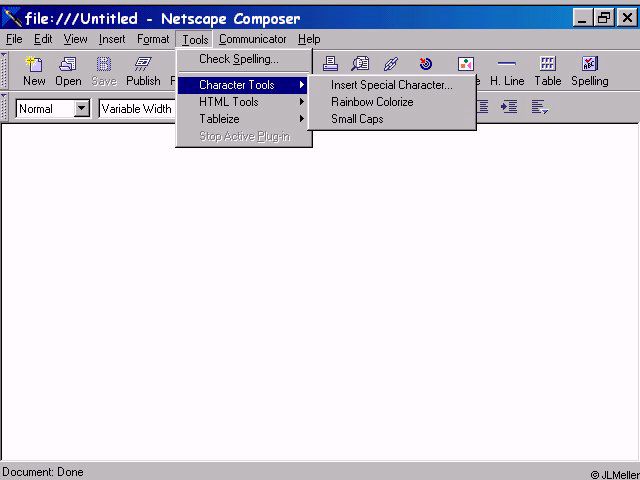The image size is (640, 480).
Task: Close the Netscape Composer window
Action: (627, 18)
